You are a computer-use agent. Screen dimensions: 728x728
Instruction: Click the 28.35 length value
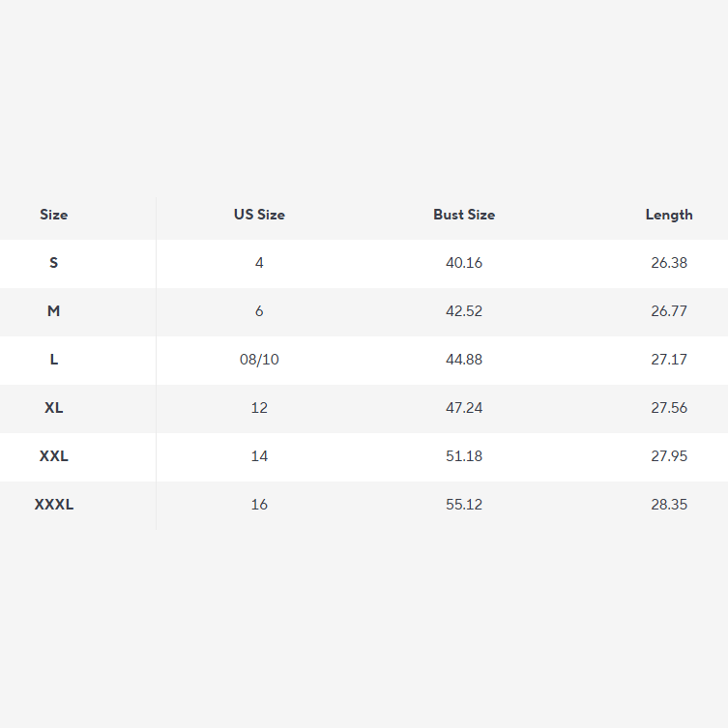pyautogui.click(x=669, y=505)
